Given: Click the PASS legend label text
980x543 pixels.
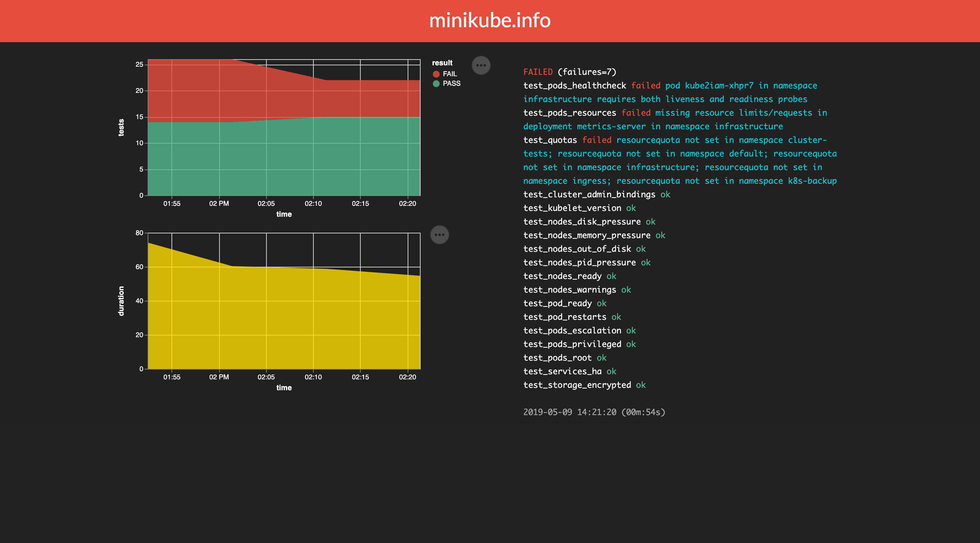Looking at the screenshot, I should click(x=452, y=84).
